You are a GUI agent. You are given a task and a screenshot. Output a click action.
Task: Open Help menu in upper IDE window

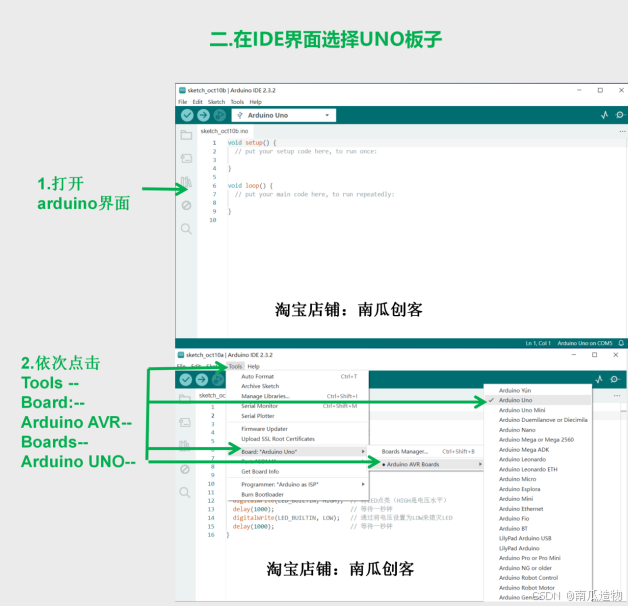pos(256,102)
